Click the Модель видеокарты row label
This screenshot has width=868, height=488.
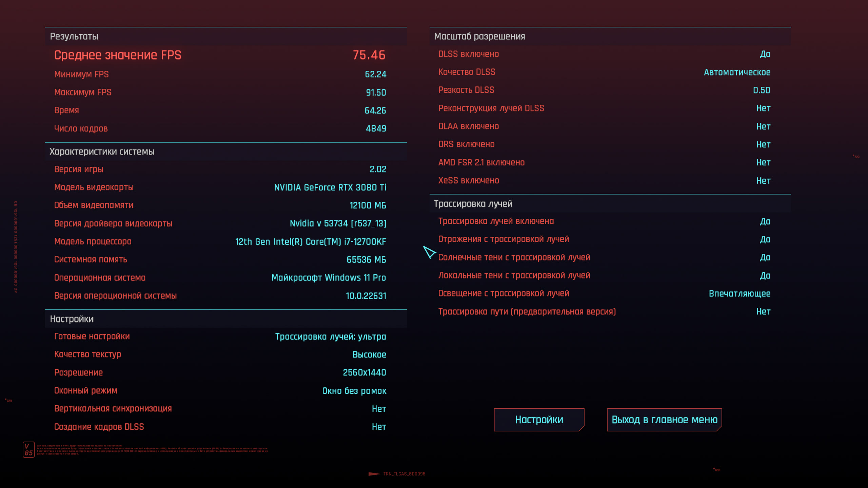click(x=94, y=187)
